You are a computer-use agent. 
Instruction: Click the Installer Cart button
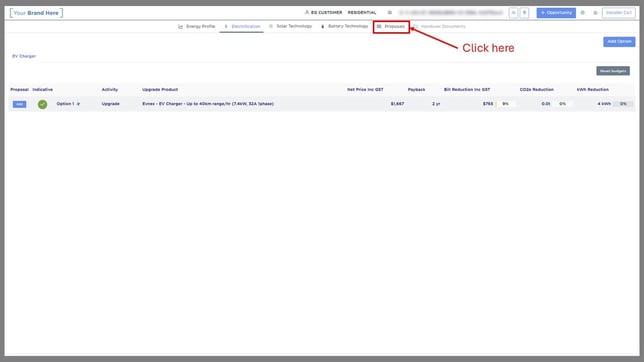619,13
